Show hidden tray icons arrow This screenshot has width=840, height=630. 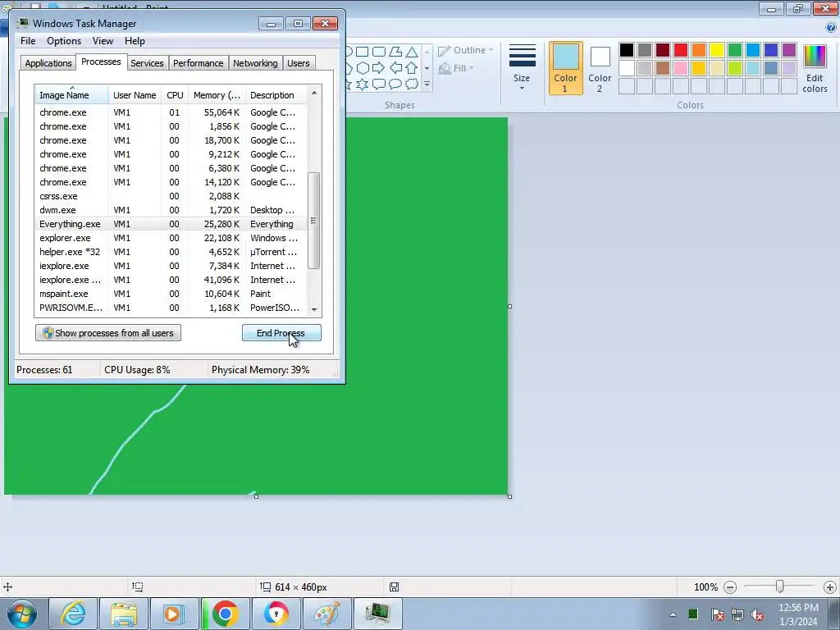tap(673, 614)
